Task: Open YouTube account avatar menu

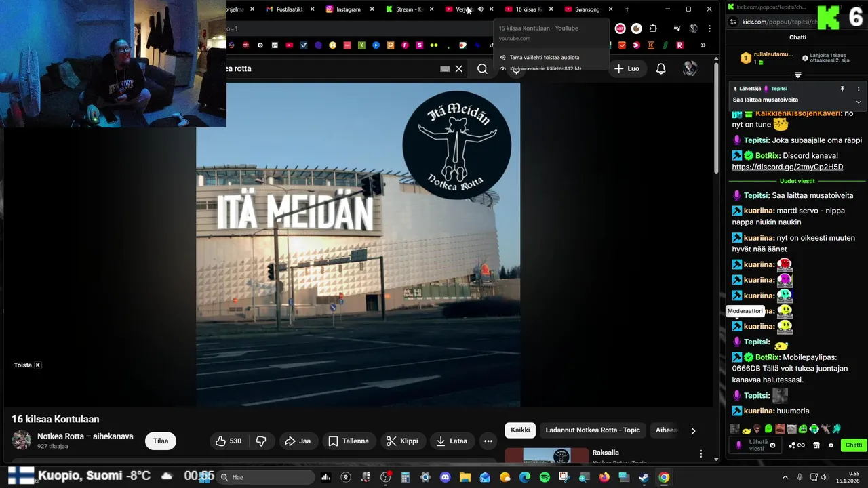Action: [x=690, y=68]
